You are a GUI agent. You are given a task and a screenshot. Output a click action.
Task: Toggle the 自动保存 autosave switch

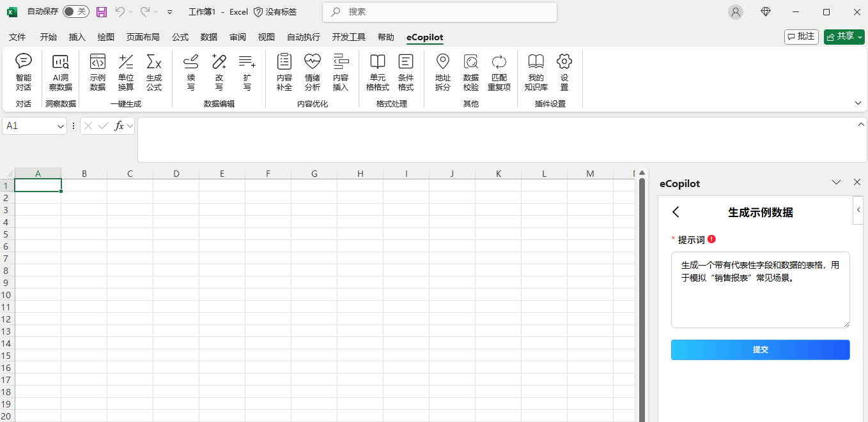tap(75, 11)
